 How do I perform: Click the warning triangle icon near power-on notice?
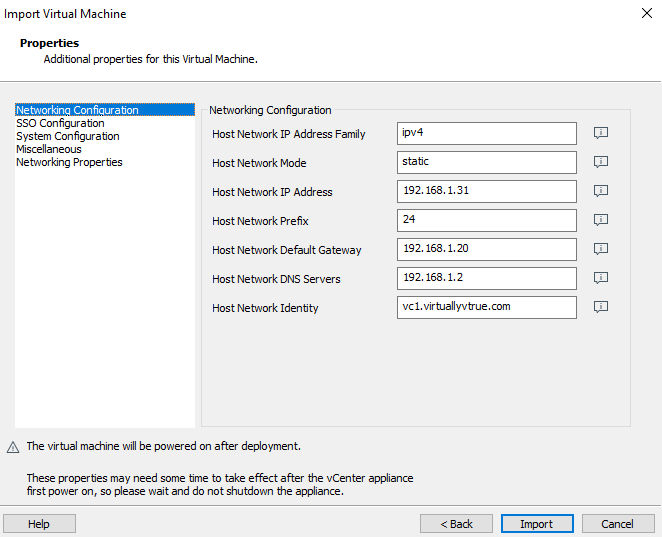click(x=13, y=447)
